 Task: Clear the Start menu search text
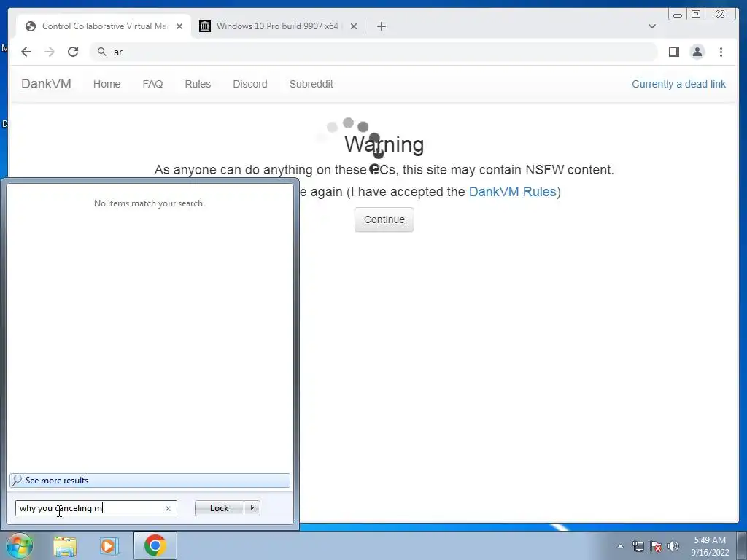(168, 508)
